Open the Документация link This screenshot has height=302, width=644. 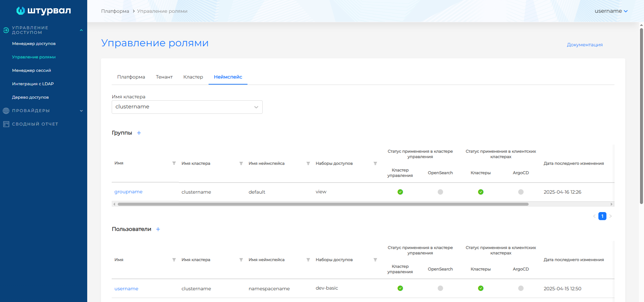[585, 45]
